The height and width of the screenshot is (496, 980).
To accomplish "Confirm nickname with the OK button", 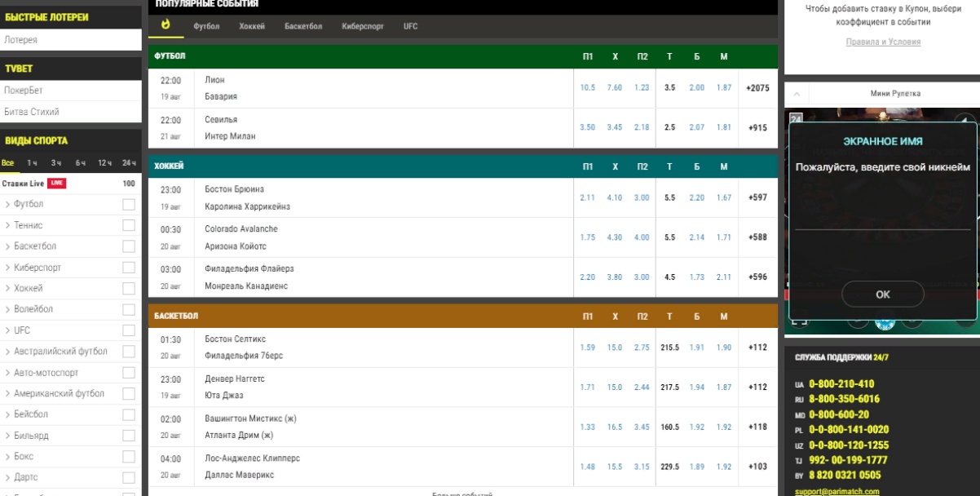I will click(882, 294).
